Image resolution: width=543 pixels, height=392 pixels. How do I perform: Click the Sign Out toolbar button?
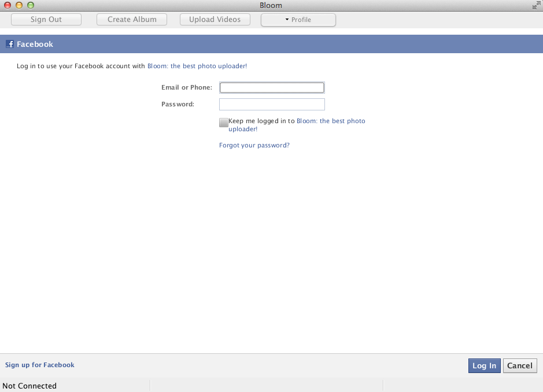click(x=46, y=19)
